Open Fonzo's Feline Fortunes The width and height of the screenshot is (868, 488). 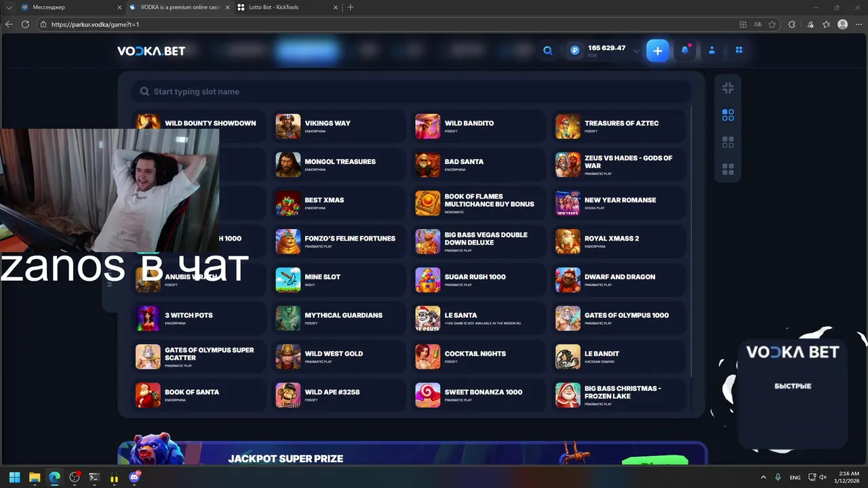[338, 242]
